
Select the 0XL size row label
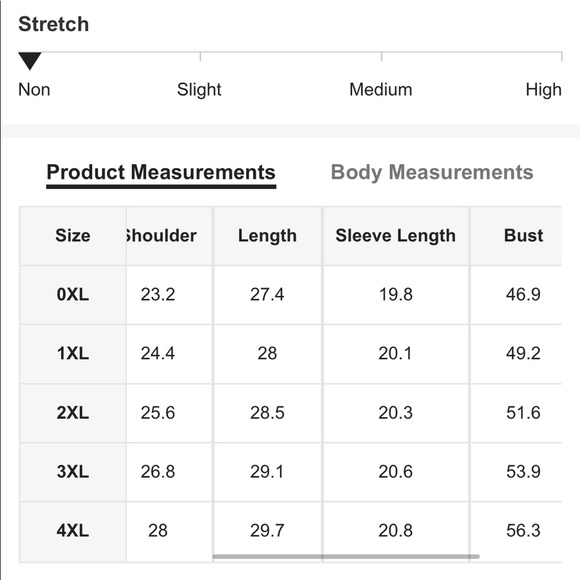(73, 295)
